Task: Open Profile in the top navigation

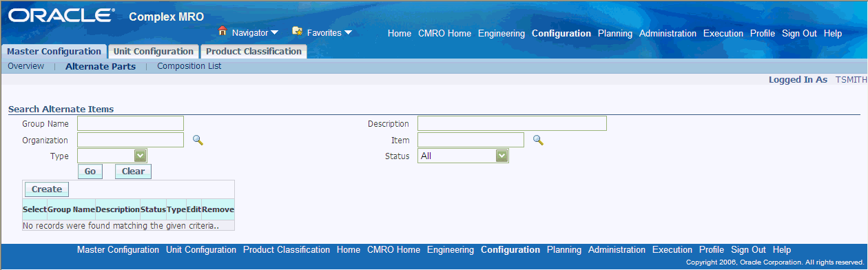Action: [763, 33]
